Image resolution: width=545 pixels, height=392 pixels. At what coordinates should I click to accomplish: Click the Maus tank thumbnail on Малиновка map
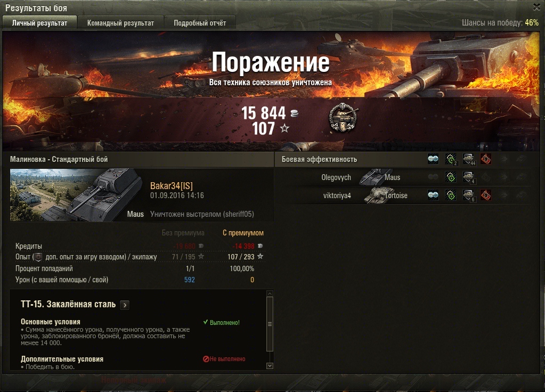tap(77, 195)
